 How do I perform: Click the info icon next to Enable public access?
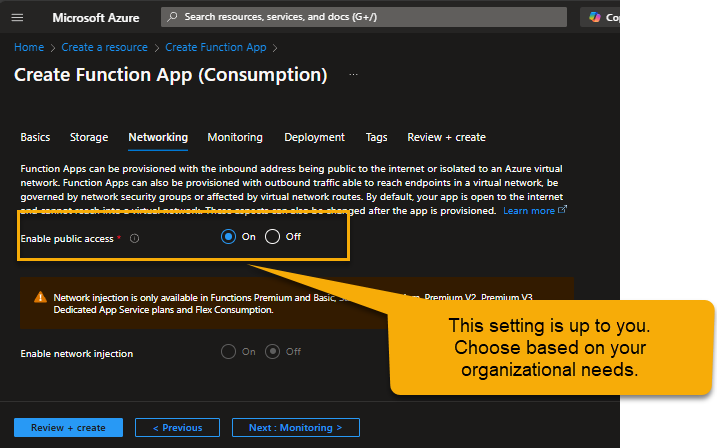pos(134,239)
